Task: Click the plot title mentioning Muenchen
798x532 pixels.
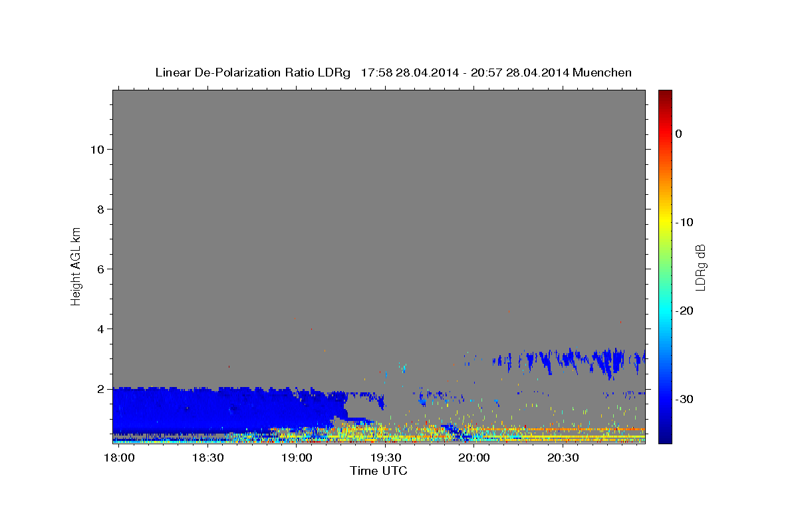Action: [394, 72]
